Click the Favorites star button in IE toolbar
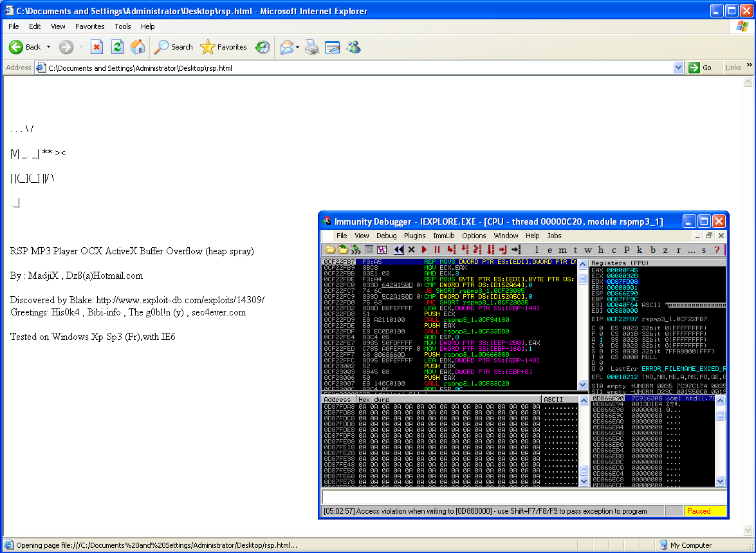 224,47
